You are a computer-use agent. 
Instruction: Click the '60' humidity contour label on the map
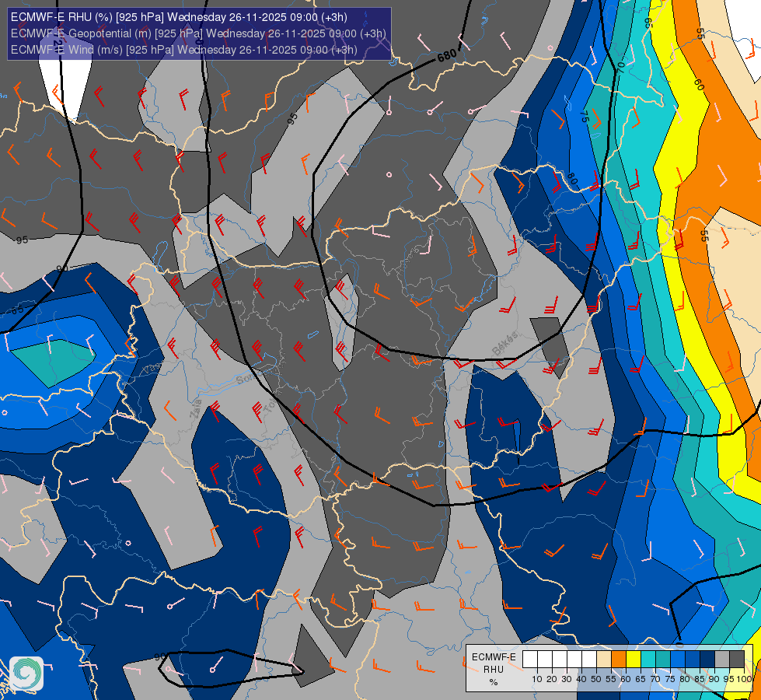[699, 85]
